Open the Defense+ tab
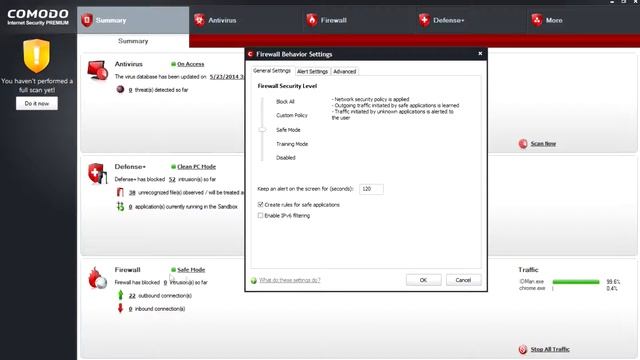640x360 pixels. pos(470,20)
